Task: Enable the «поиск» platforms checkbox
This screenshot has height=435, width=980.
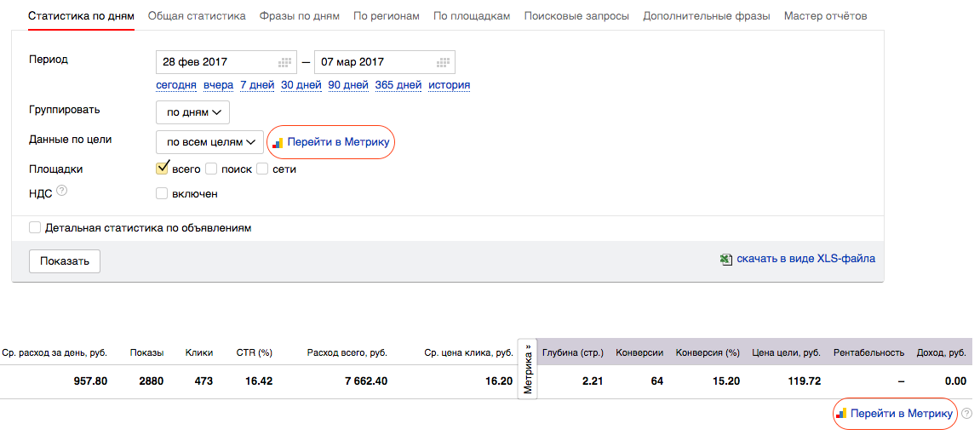Action: point(211,169)
